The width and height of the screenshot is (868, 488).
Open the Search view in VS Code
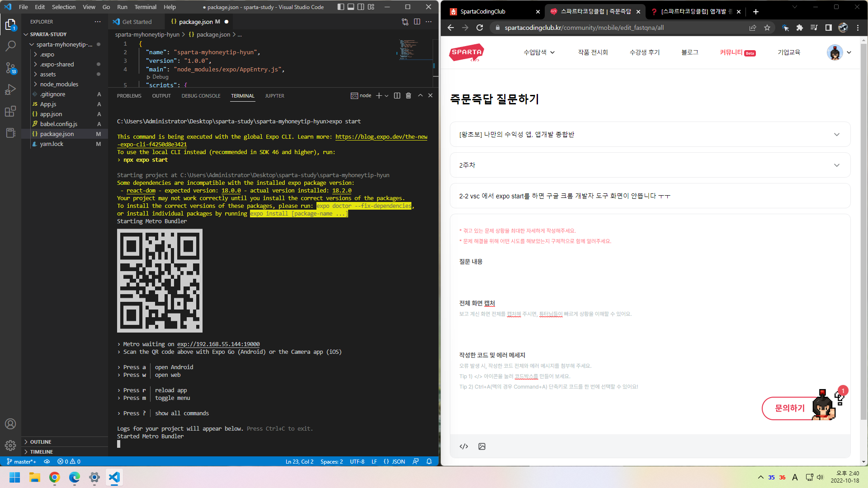pos(10,46)
